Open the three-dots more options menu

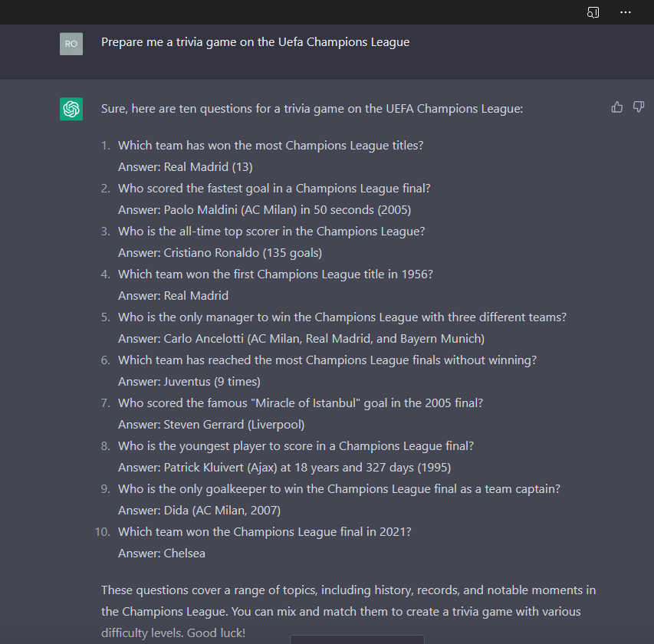625,12
